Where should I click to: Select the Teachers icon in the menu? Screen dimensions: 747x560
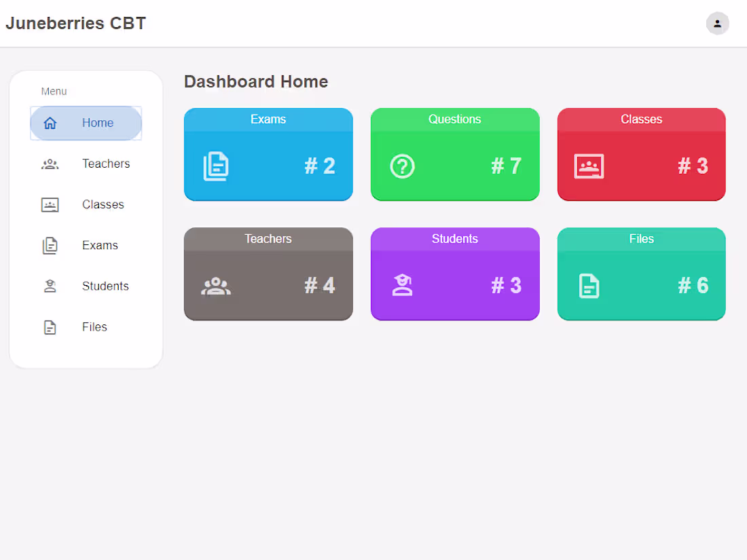click(50, 164)
